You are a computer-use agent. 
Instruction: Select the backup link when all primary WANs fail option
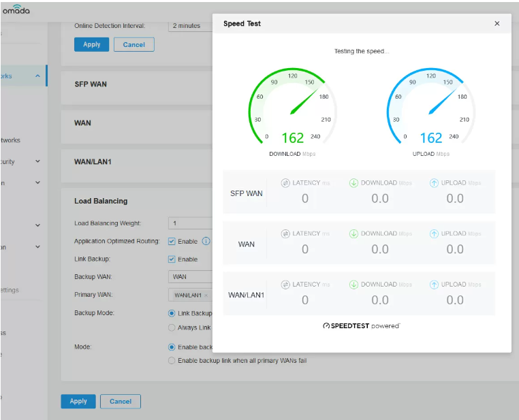click(172, 360)
